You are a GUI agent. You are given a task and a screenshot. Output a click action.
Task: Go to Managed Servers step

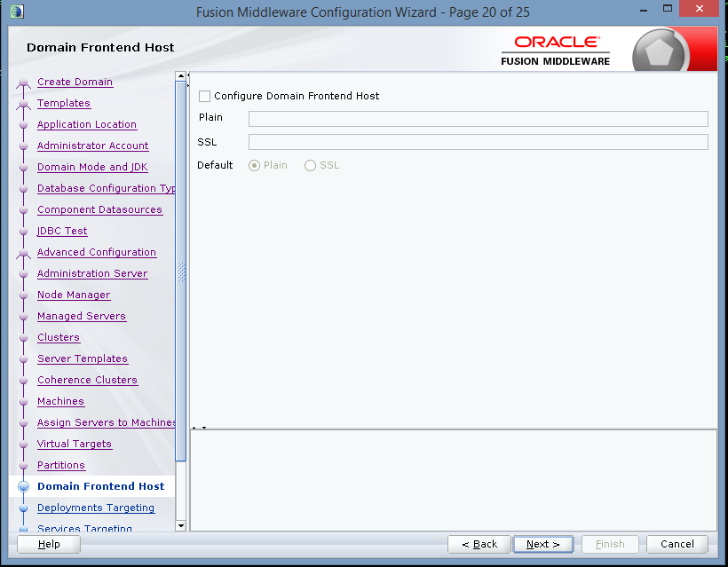tap(82, 317)
